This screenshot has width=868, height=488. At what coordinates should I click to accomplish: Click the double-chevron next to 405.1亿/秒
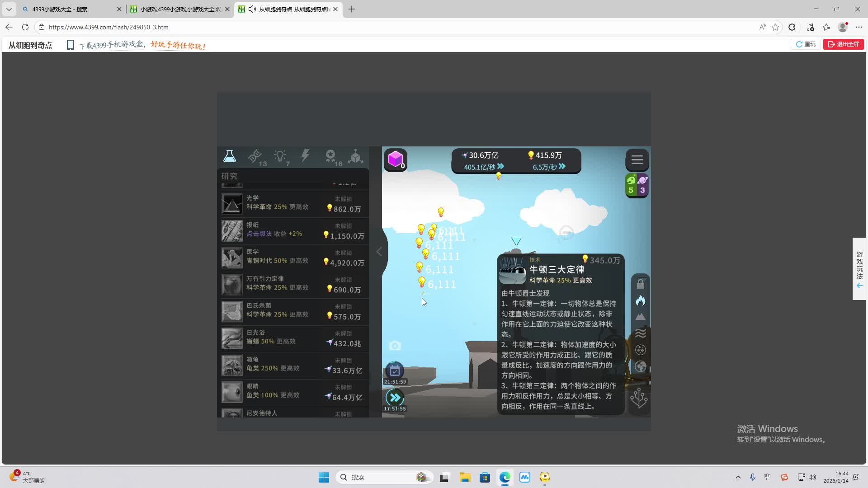[500, 166]
